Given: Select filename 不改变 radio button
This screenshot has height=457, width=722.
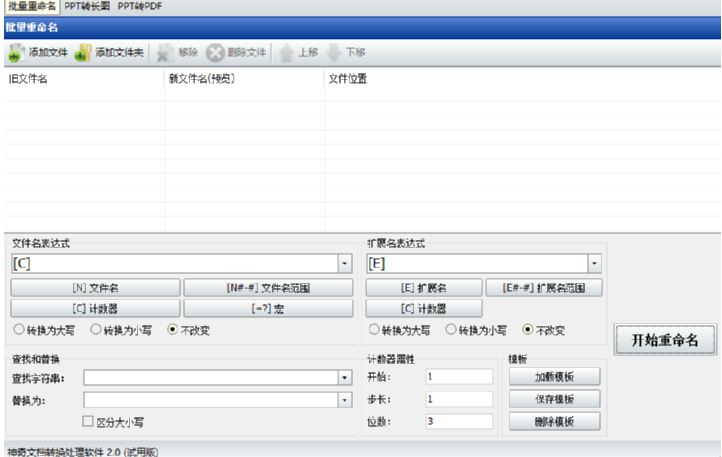Looking at the screenshot, I should tap(173, 329).
